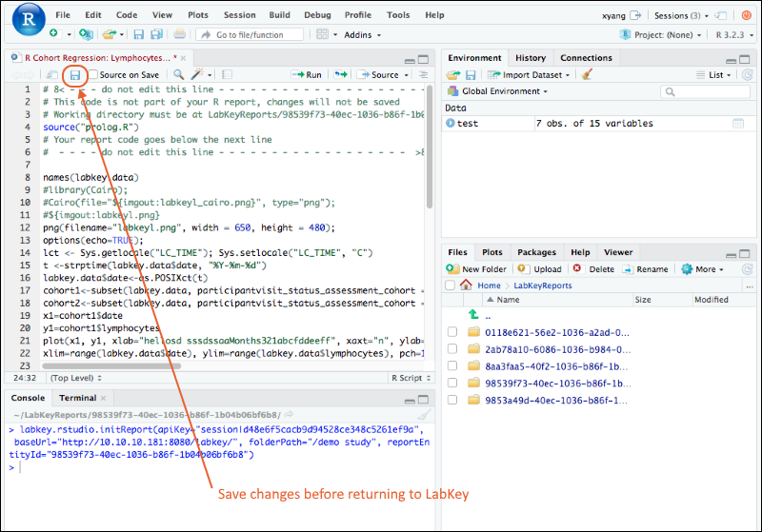
Task: Open the Addins dropdown
Action: [363, 35]
